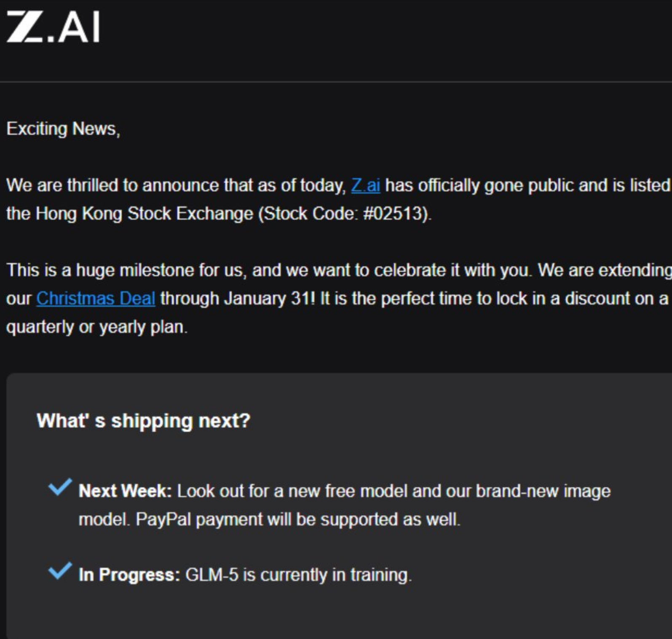Click the "quarterly or yearly plan" text

tap(96, 327)
